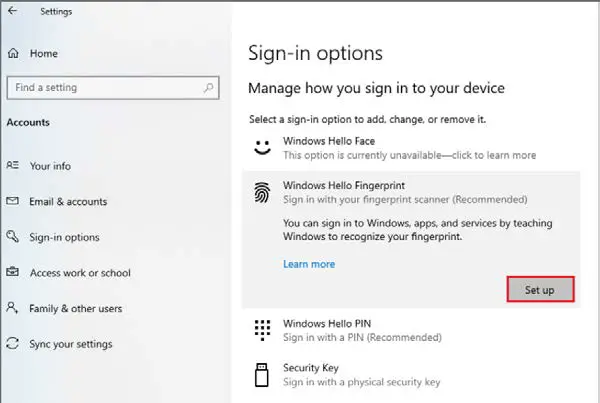The image size is (600, 403).
Task: Click the fingerprint icon
Action: 262,193
